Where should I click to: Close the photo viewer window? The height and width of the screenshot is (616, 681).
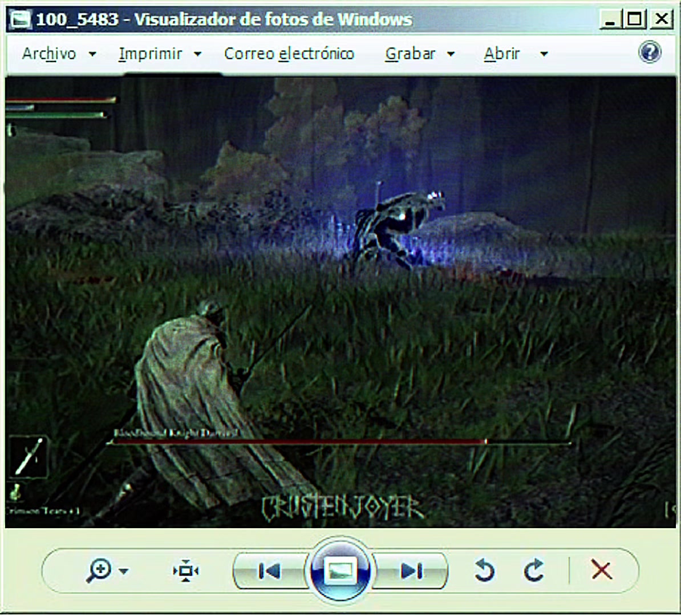(x=662, y=19)
